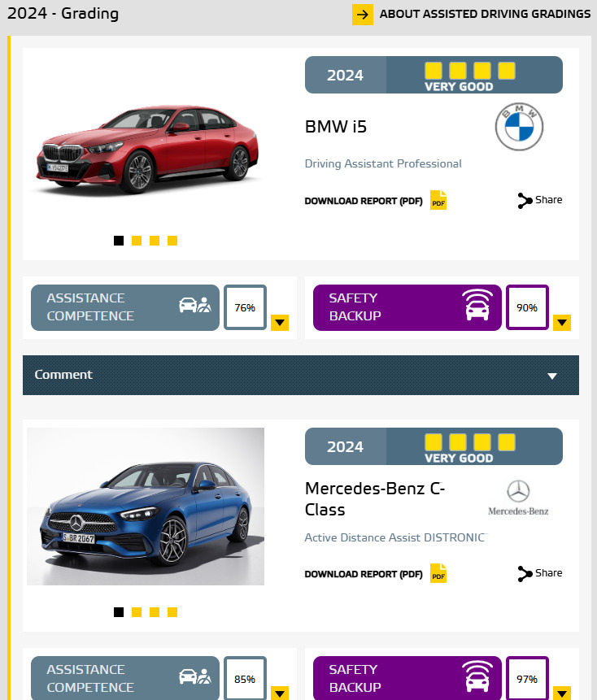The height and width of the screenshot is (700, 597).
Task: Click the BMW logo
Action: tap(519, 127)
